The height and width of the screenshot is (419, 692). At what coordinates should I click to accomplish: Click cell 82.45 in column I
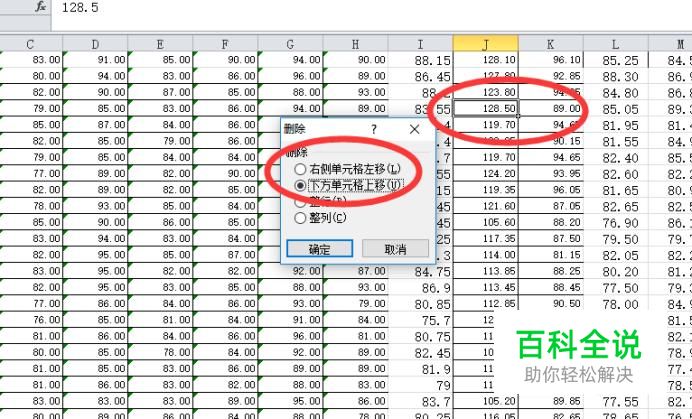[421, 353]
